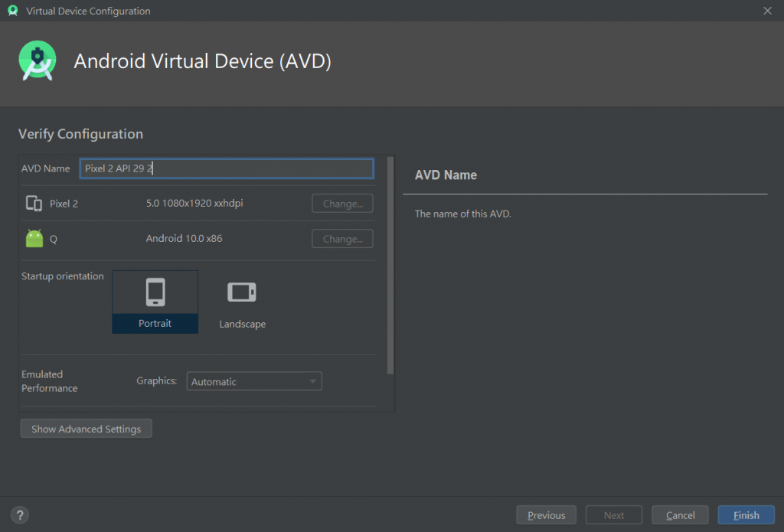Focus the AVD Name text field

click(x=227, y=168)
